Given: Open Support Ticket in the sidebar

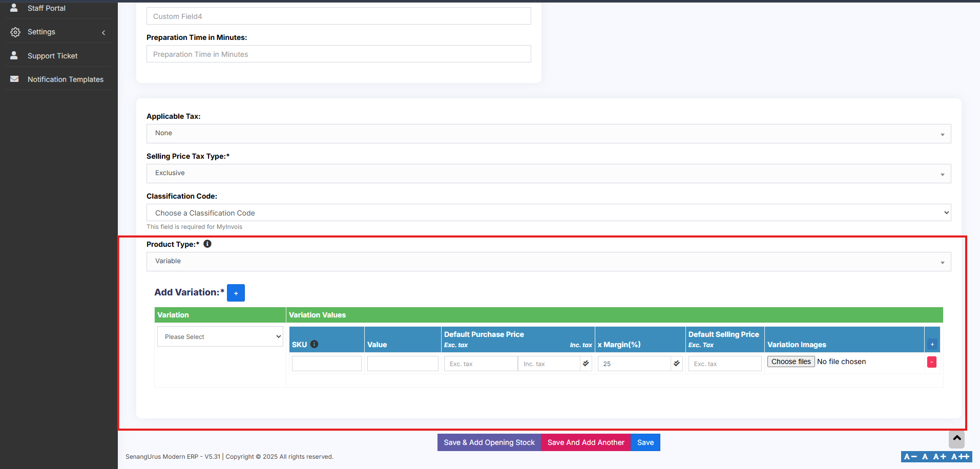Looking at the screenshot, I should pos(52,56).
